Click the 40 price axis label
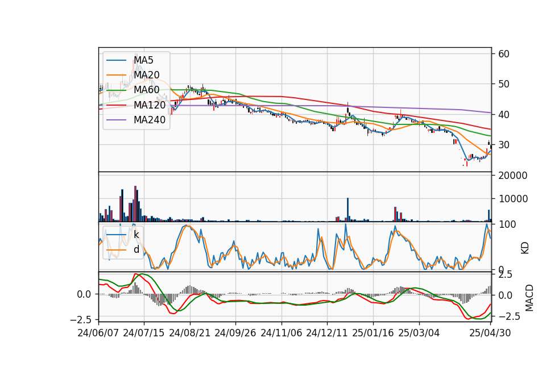The width and height of the screenshot is (546, 392). (x=504, y=114)
